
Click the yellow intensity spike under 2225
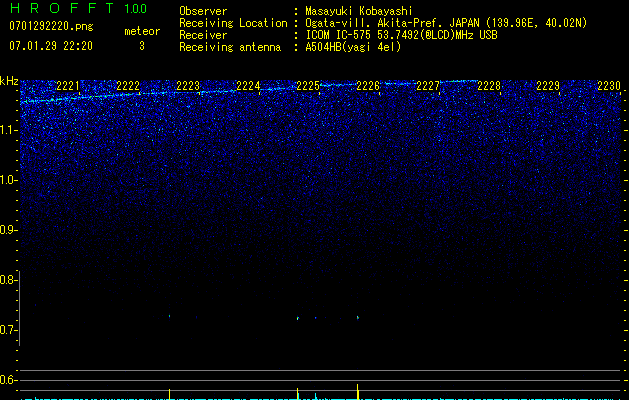click(298, 394)
